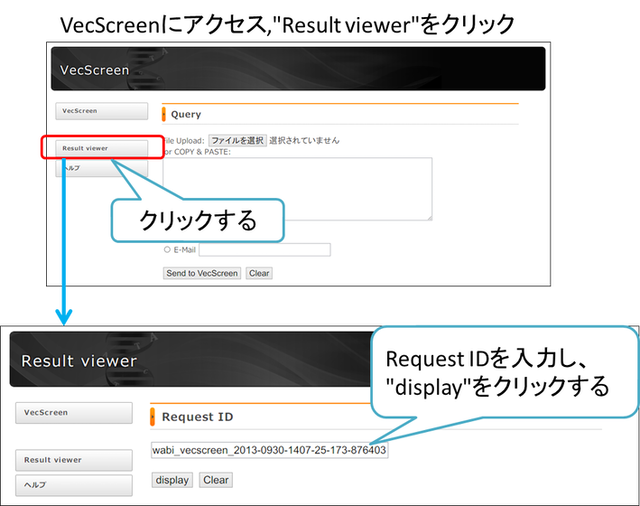
Task: Open VecScreen page from upper sidebar
Action: [x=101, y=111]
